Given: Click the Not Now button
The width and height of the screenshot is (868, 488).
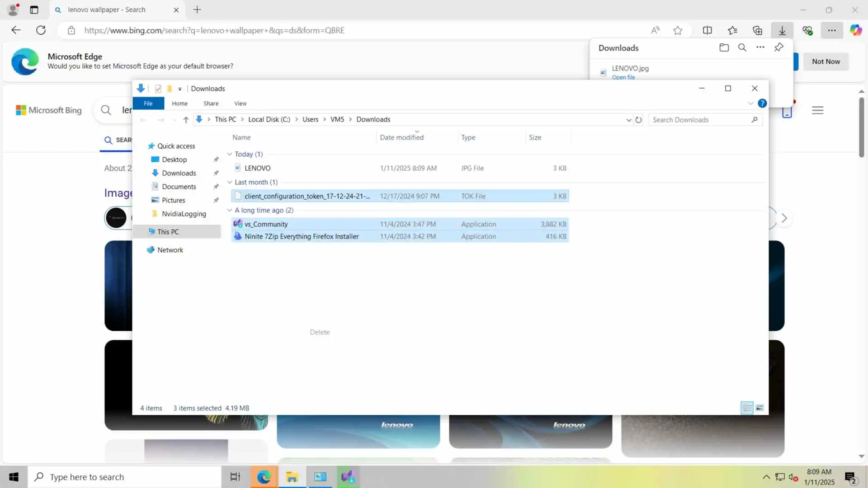Looking at the screenshot, I should point(826,61).
